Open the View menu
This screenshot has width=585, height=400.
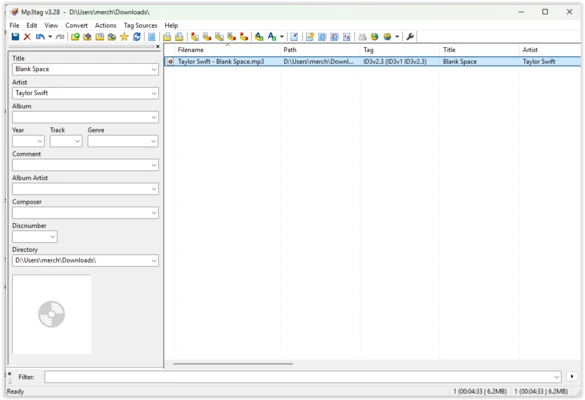coord(51,25)
